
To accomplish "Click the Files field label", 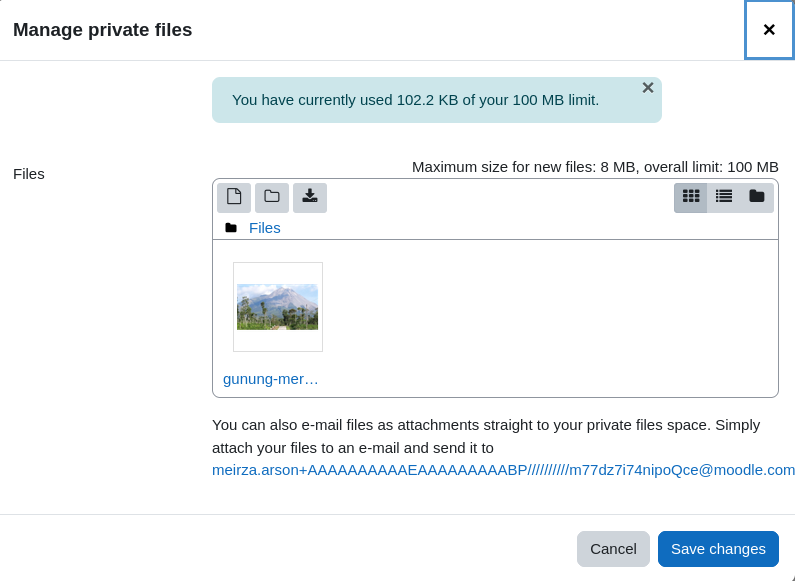I will pos(29,174).
